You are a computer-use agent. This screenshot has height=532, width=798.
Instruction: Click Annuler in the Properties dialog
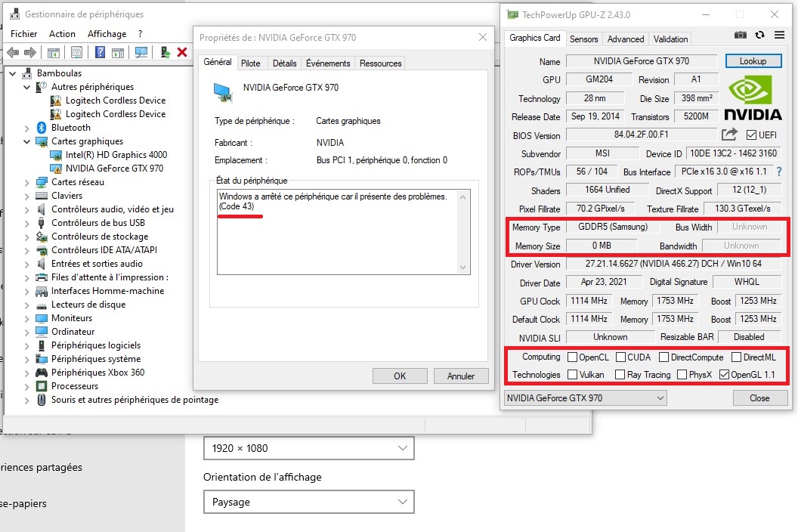[460, 376]
